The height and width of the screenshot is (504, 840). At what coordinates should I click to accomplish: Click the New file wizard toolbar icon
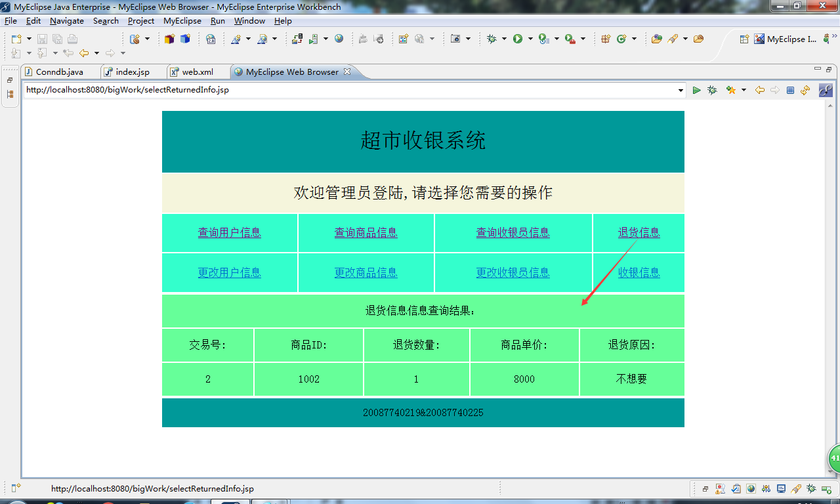16,39
